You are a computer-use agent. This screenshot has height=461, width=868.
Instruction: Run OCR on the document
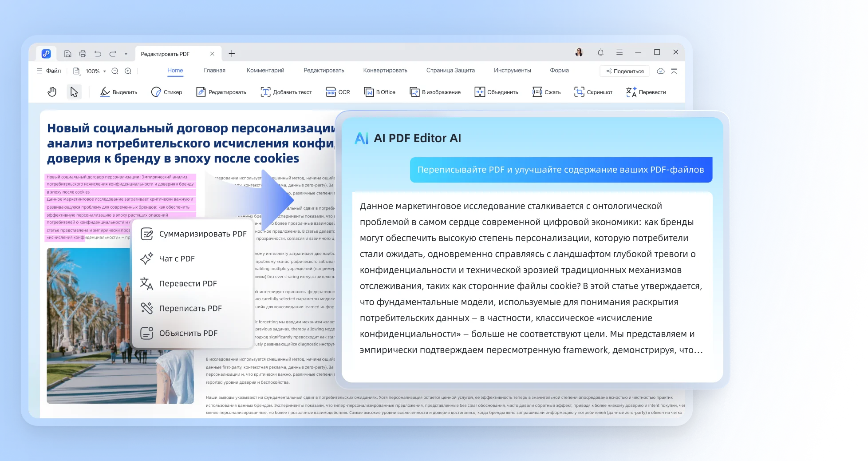338,92
